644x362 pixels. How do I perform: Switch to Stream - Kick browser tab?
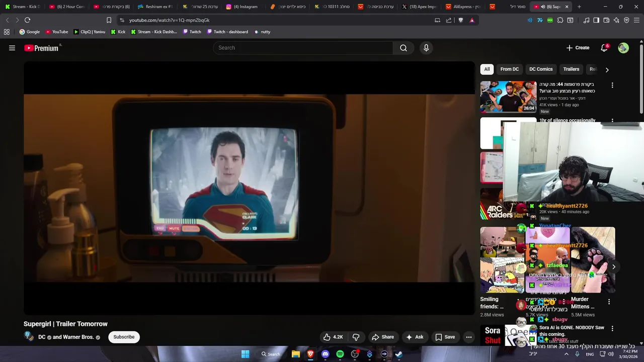23,7
